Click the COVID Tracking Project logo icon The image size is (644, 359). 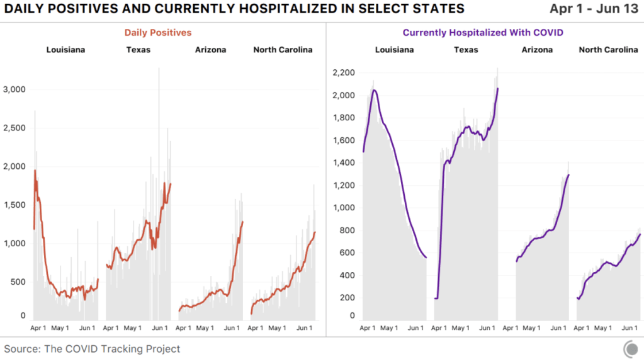(630, 348)
